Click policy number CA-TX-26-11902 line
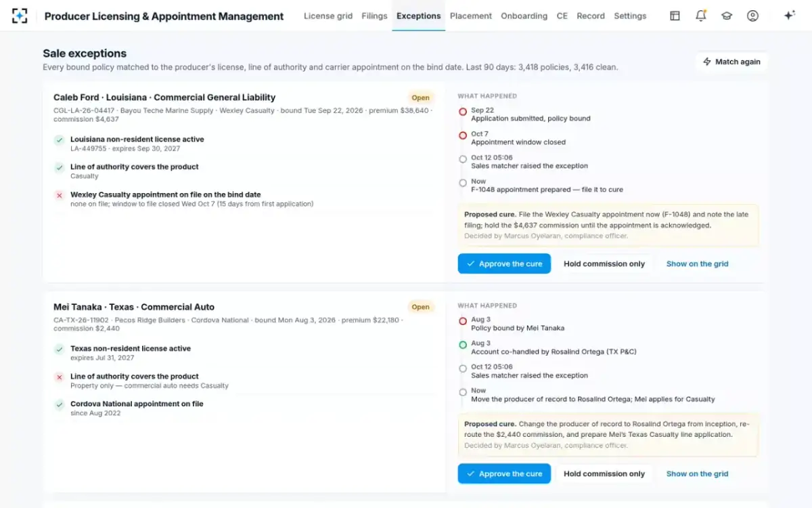The width and height of the screenshot is (812, 508). pyautogui.click(x=229, y=324)
